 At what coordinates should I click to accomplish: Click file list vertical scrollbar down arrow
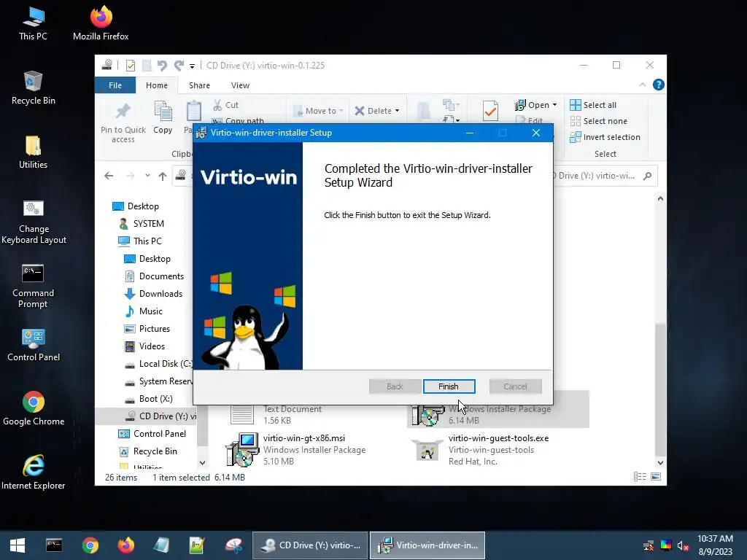pyautogui.click(x=660, y=463)
